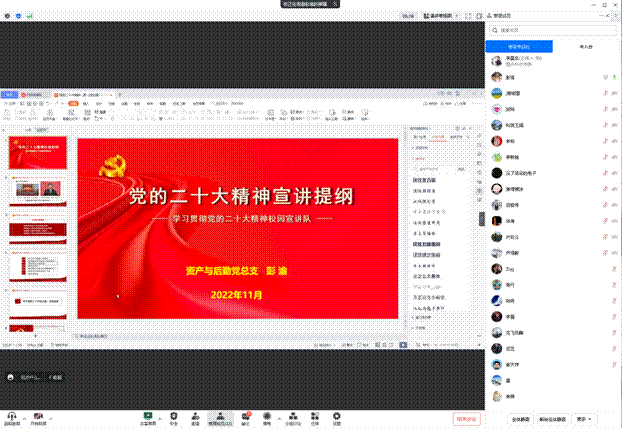Toggle camera for green cartoon avatar participant
Image resolution: width=622 pixels, height=428 pixels.
tap(614, 157)
